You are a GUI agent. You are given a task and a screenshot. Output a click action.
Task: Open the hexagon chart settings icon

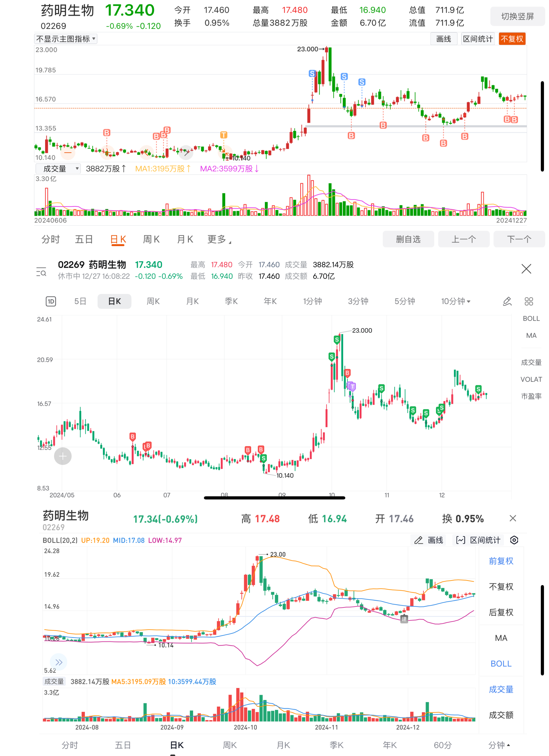click(514, 540)
